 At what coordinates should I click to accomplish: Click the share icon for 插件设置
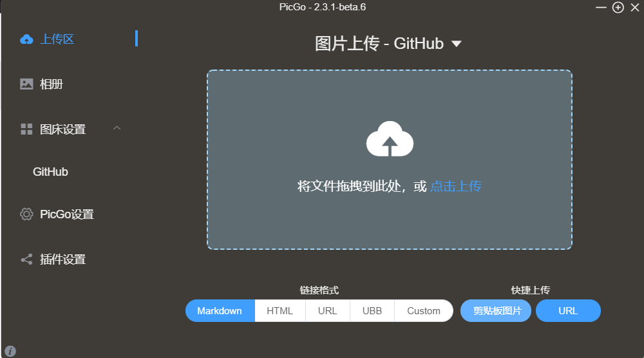click(x=26, y=259)
